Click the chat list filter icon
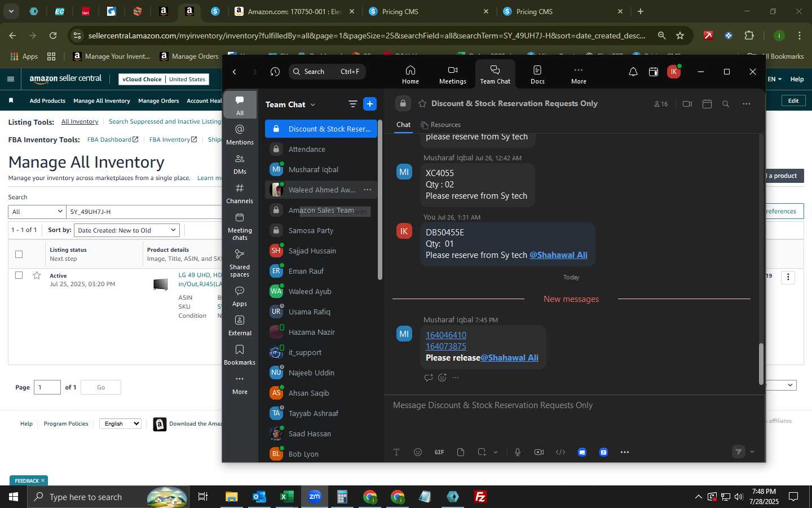812x508 pixels. coord(352,104)
